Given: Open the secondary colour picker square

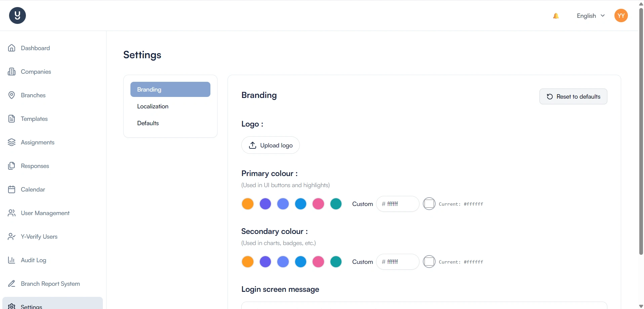Looking at the screenshot, I should [x=429, y=262].
